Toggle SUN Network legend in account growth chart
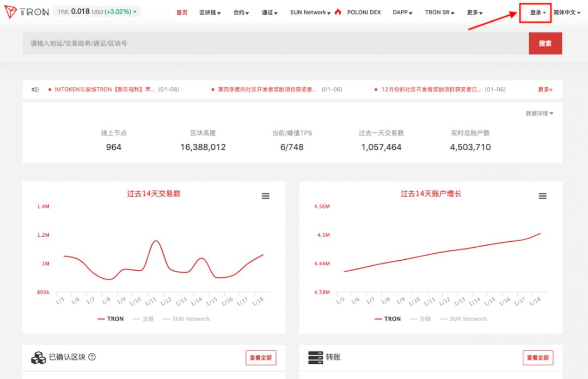588x379 pixels. tap(463, 319)
